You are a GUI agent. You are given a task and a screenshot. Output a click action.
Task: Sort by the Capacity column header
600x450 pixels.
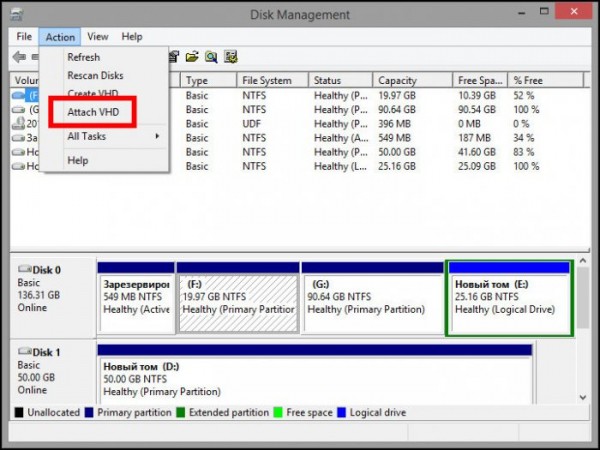click(x=412, y=80)
